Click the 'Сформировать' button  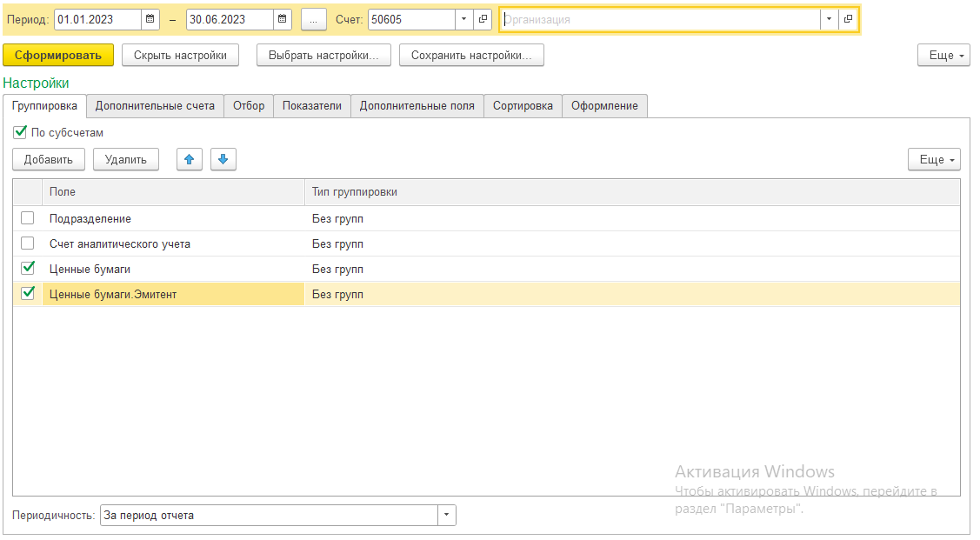tap(58, 55)
